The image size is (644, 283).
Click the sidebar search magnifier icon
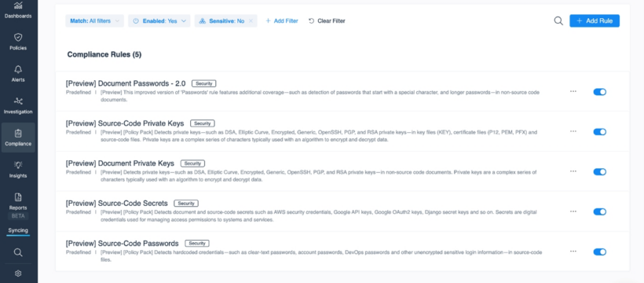(18, 252)
